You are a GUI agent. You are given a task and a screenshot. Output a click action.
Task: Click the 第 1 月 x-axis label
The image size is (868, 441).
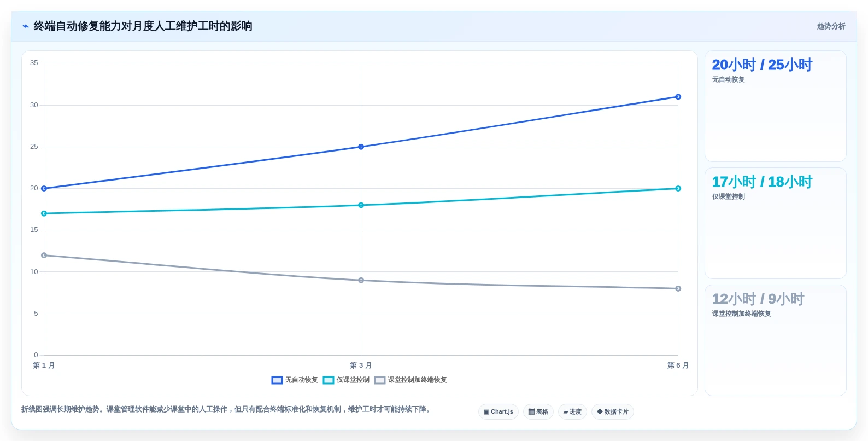[44, 365]
